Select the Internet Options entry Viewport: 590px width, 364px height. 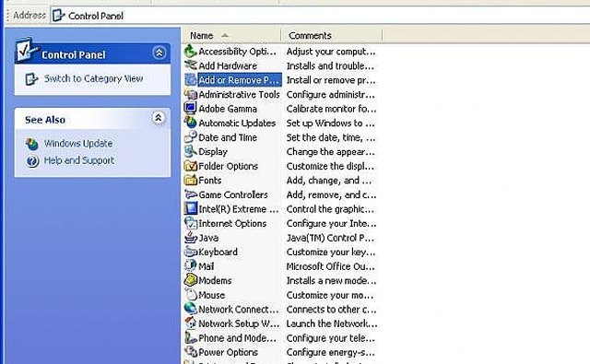tap(232, 223)
